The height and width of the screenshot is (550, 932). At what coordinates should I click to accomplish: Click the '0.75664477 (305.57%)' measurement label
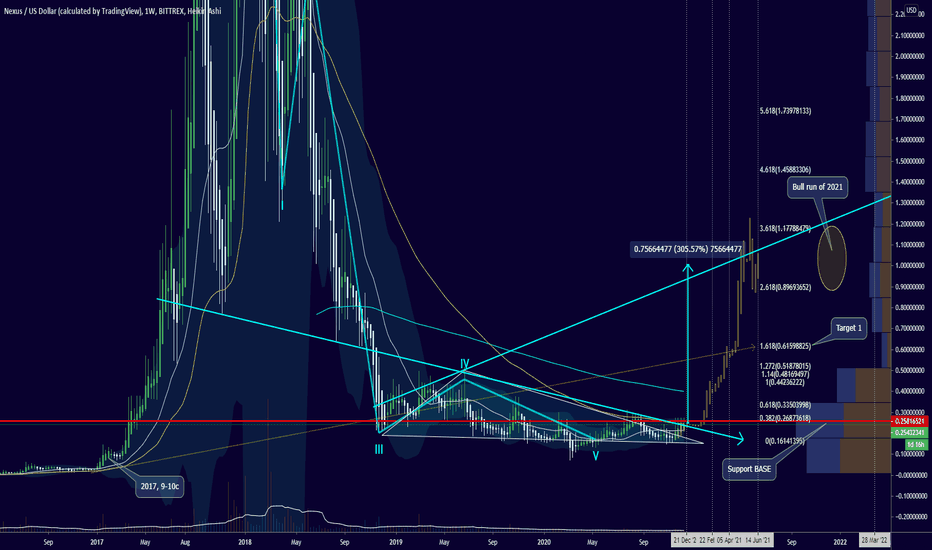coord(688,249)
